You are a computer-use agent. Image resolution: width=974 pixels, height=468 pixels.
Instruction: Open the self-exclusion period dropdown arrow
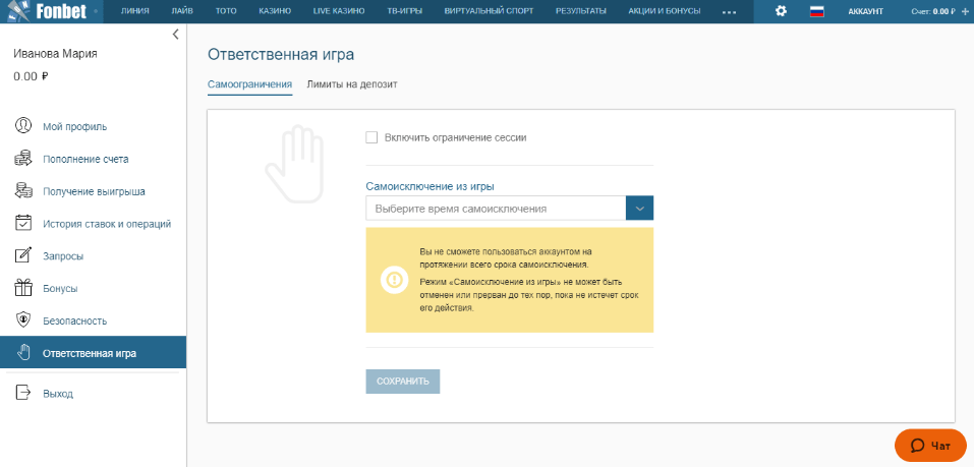(x=639, y=208)
